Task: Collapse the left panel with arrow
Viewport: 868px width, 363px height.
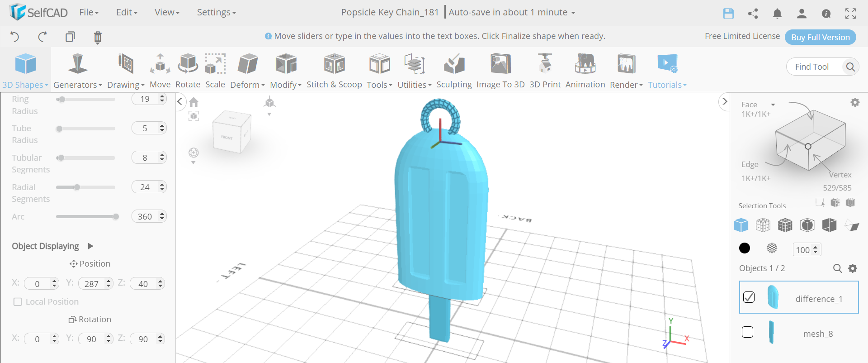Action: [x=180, y=101]
